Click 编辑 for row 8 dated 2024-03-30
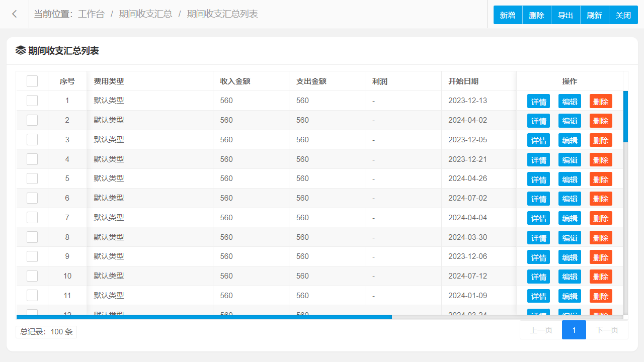Image resolution: width=644 pixels, height=362 pixels. (x=570, y=238)
